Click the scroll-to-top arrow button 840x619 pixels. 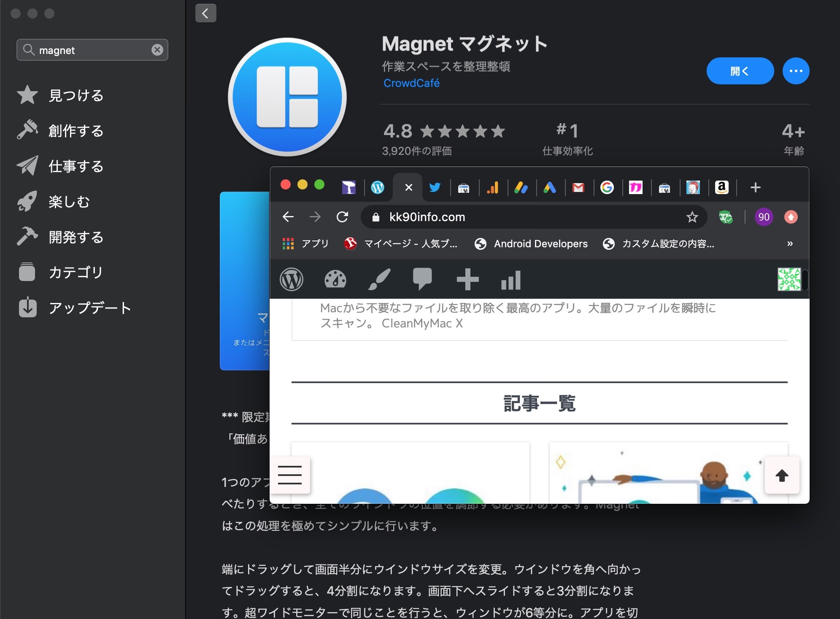782,475
